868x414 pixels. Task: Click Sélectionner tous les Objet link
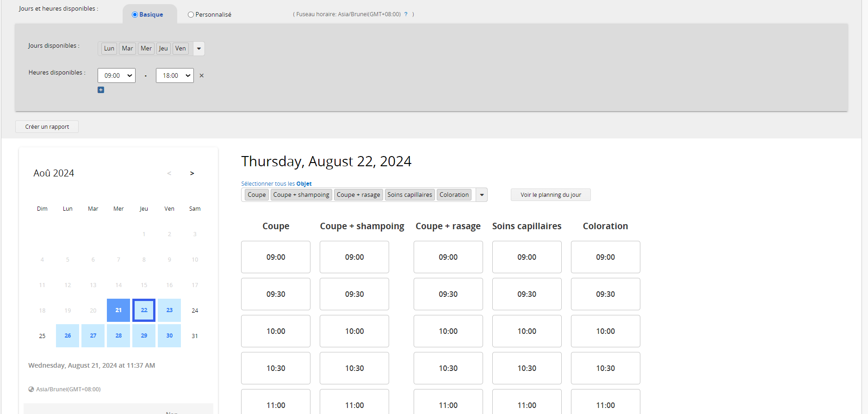(276, 184)
